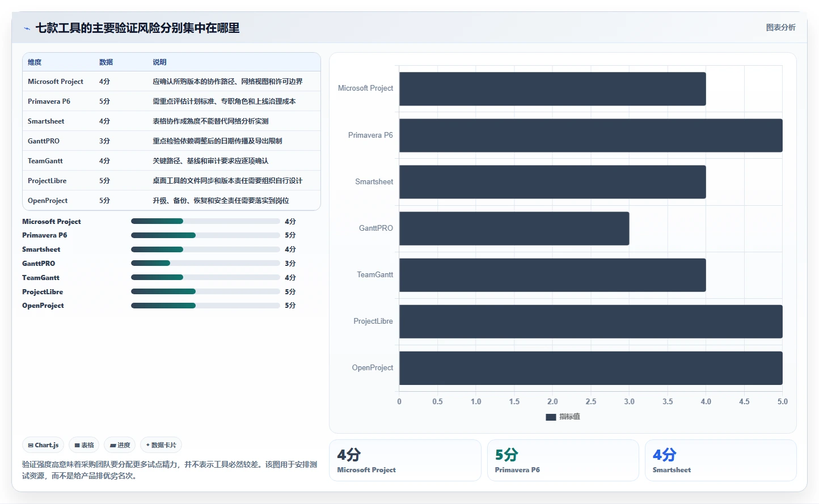
Task: Click the chart axis label GanttPRO
Action: point(375,228)
